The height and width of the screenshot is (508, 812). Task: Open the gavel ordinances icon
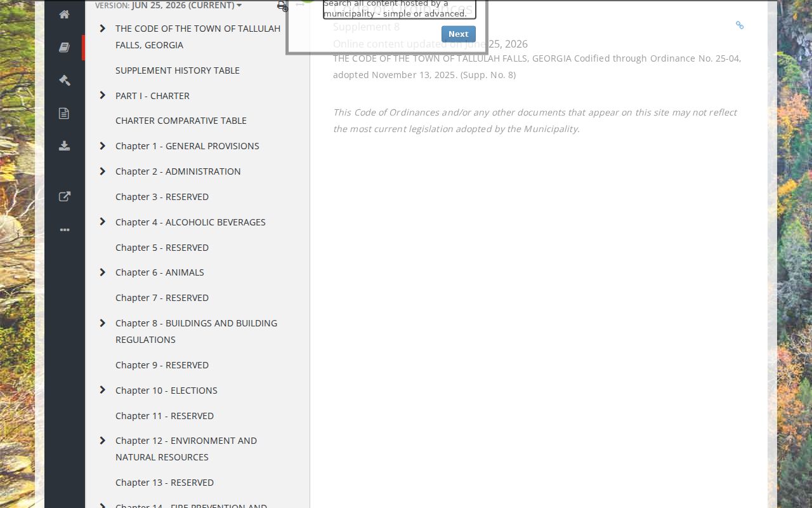click(64, 80)
